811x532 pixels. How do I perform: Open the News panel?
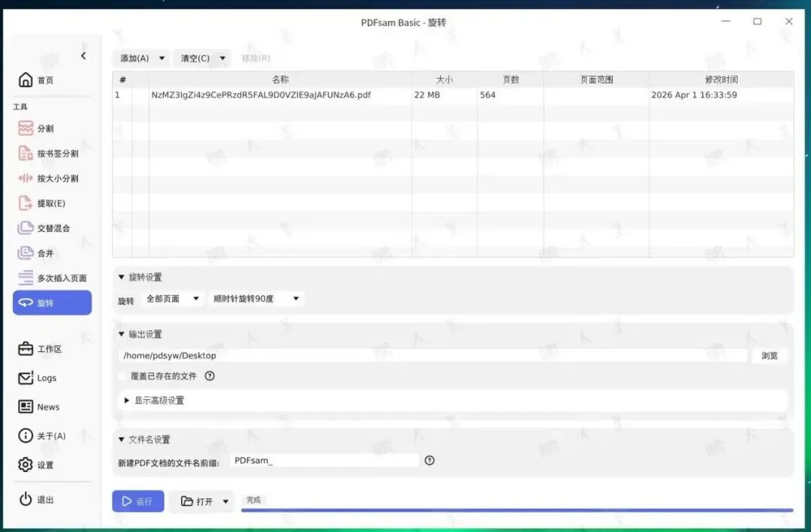(52, 407)
